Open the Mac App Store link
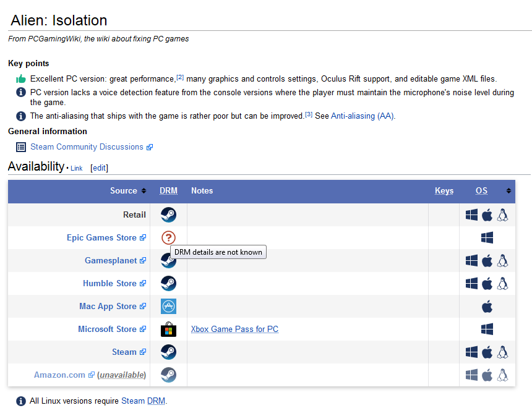The image size is (532, 408). pos(113,306)
